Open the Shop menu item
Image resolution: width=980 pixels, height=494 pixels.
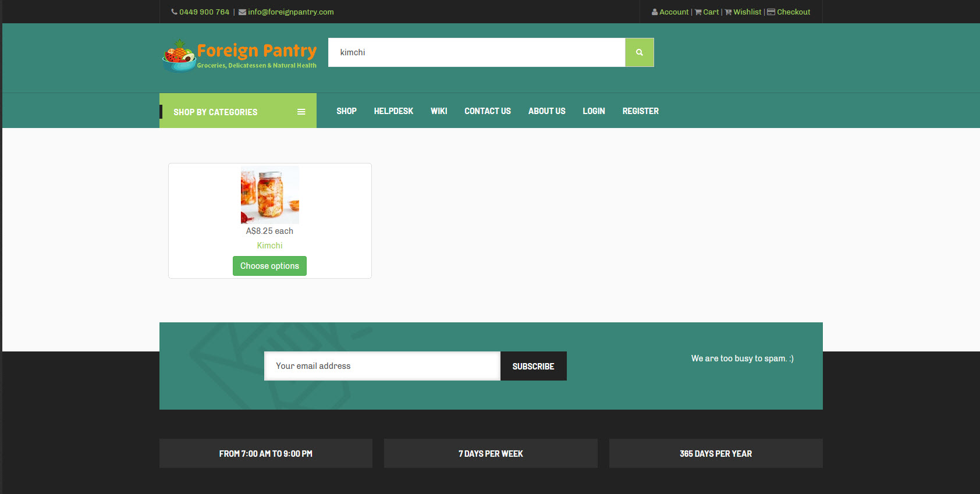(346, 111)
